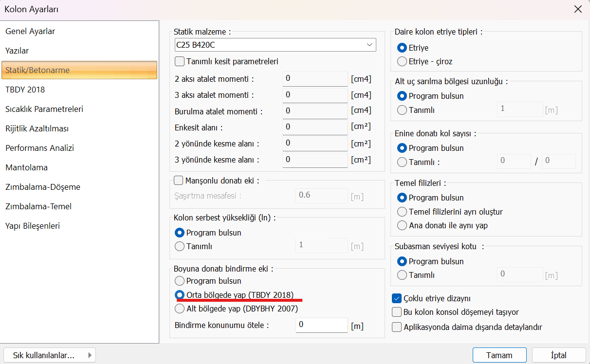The width and height of the screenshot is (590, 364).
Task: Open the Statik malzeme dropdown
Action: click(x=275, y=45)
